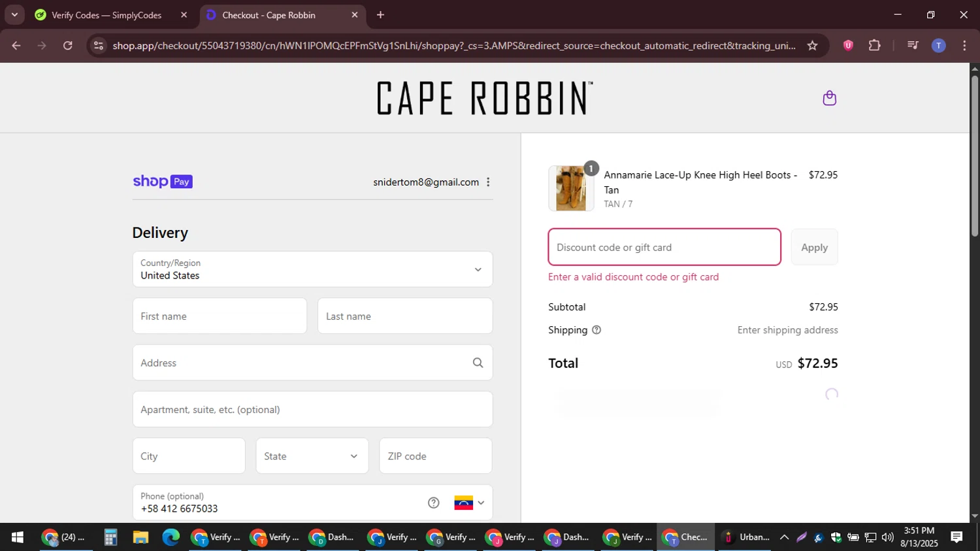Expand the Country/Region dropdown
This screenshot has height=551, width=980.
point(312,269)
